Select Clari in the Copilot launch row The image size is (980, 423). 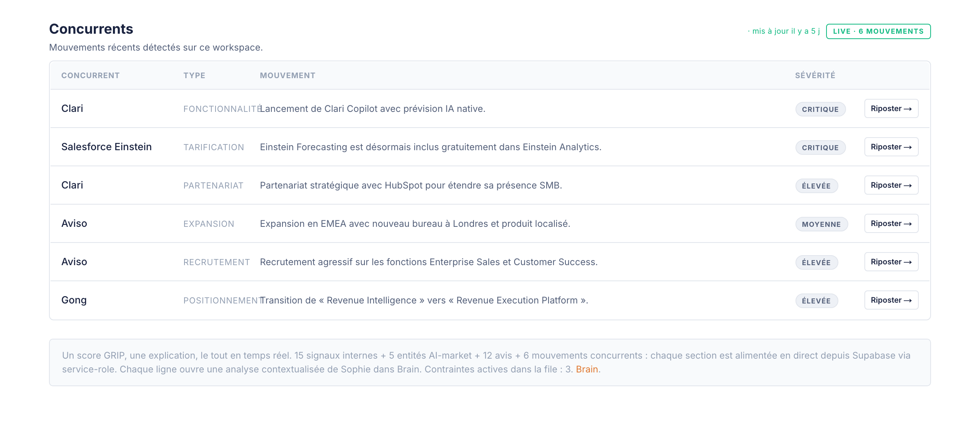(72, 108)
